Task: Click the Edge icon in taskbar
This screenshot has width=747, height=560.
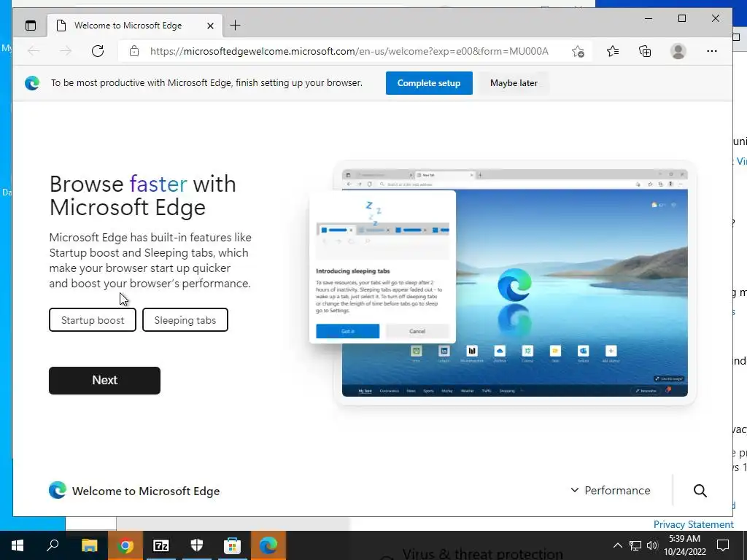Action: (x=268, y=545)
